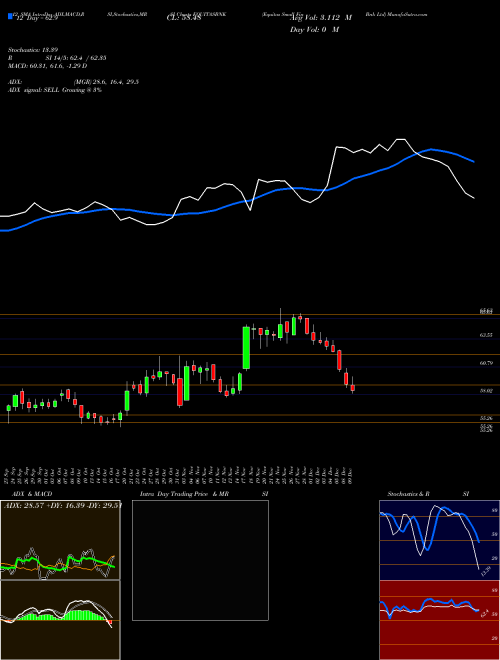Click the 'Day Vol: 0 M' label
Viewport: 500px width, 660px height.
click(314, 29)
